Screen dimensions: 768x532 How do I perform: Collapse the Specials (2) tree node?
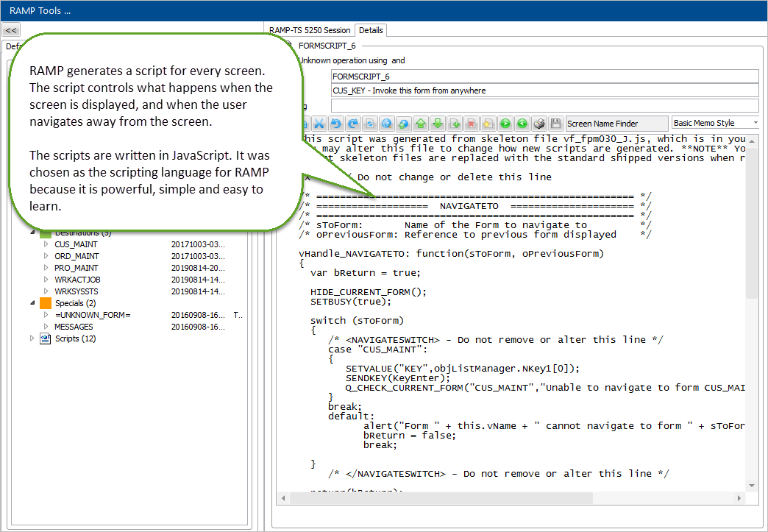click(32, 303)
